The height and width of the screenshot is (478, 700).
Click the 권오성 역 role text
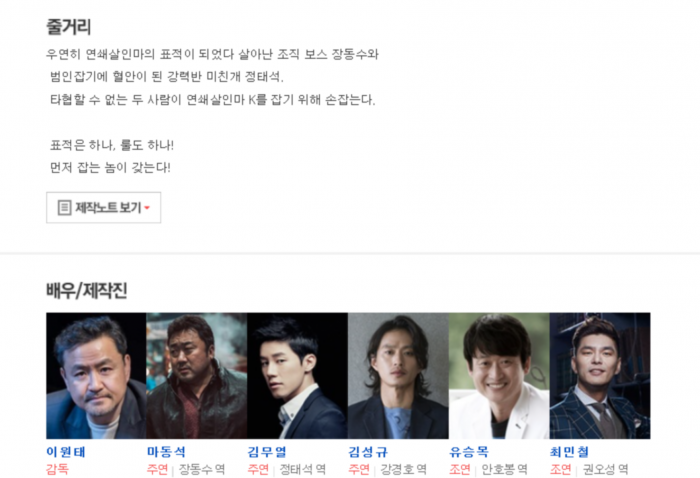pos(605,469)
